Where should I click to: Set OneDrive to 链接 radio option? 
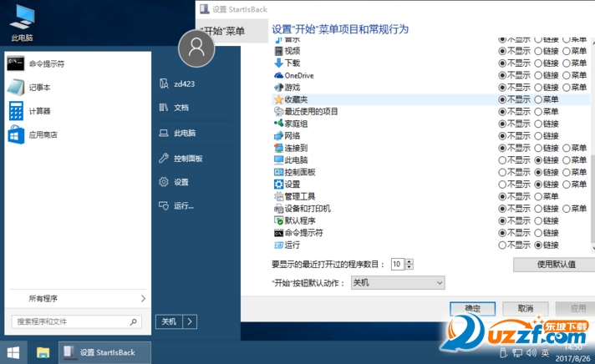[x=538, y=75]
